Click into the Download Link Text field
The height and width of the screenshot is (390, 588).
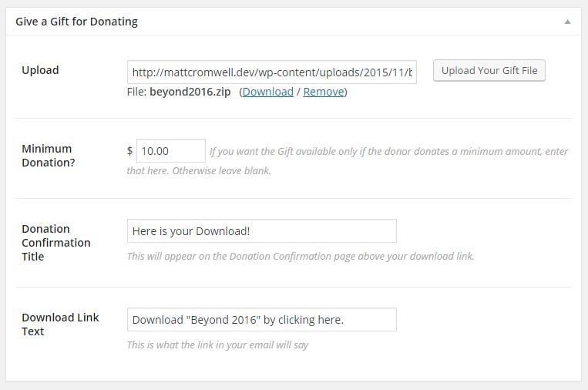[262, 320]
